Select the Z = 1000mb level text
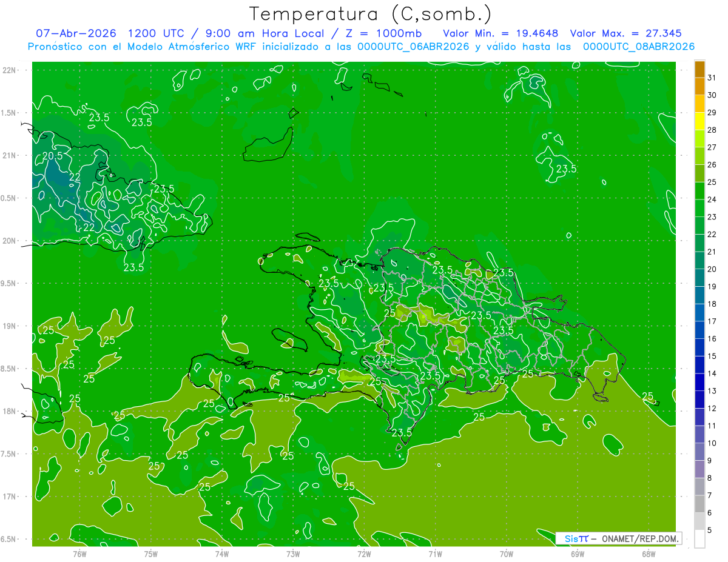 coord(385,33)
